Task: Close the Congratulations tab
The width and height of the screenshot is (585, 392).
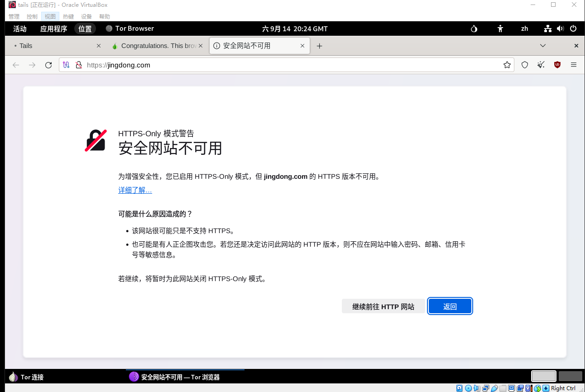Action: [201, 46]
